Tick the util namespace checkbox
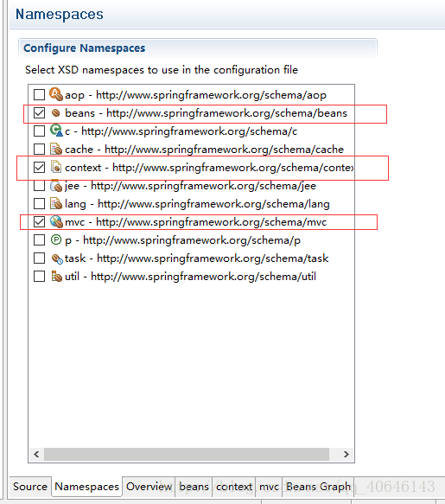This screenshot has height=504, width=445. click(39, 276)
